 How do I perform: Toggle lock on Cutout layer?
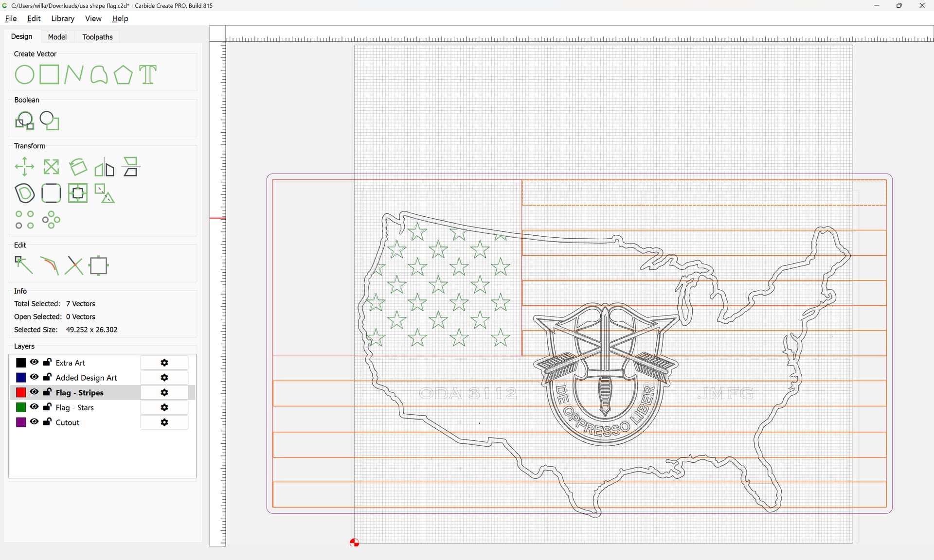click(x=47, y=422)
